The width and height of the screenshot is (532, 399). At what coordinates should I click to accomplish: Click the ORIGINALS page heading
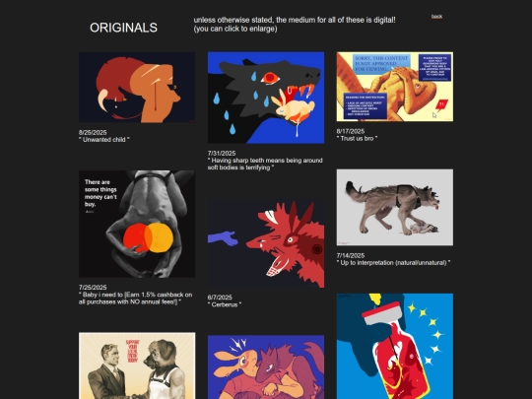pyautogui.click(x=123, y=28)
